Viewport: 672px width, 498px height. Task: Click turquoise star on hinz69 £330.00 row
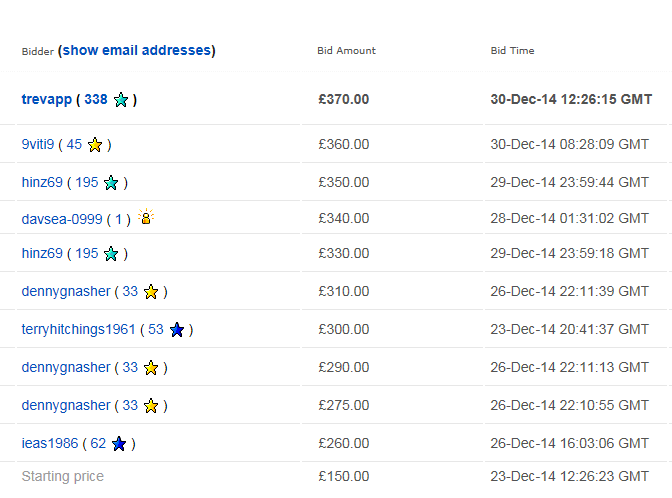pyautogui.click(x=111, y=255)
